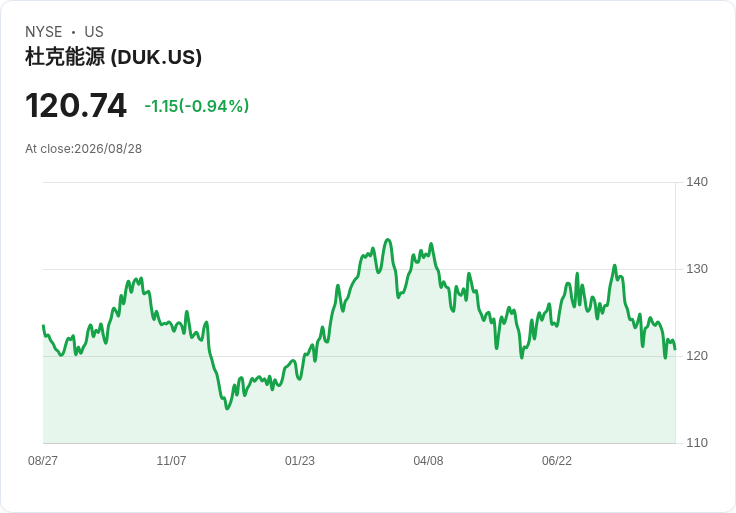Click the 11/07 x-axis date label

pyautogui.click(x=171, y=460)
